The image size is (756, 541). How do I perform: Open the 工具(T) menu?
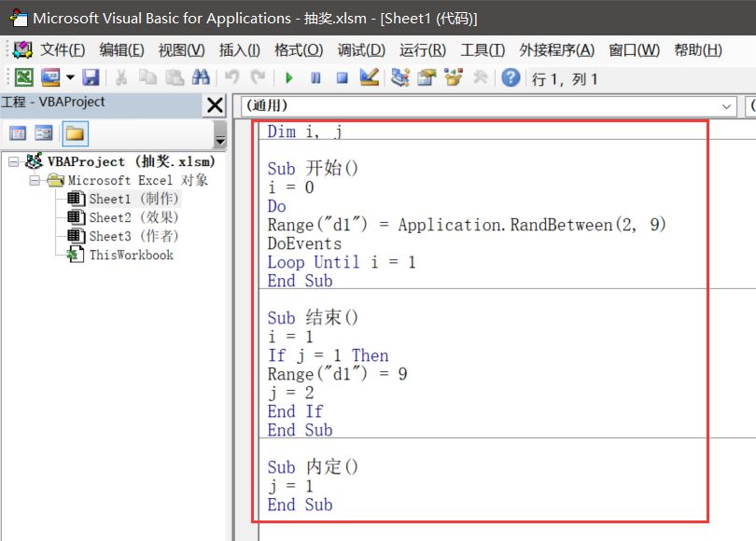[483, 50]
